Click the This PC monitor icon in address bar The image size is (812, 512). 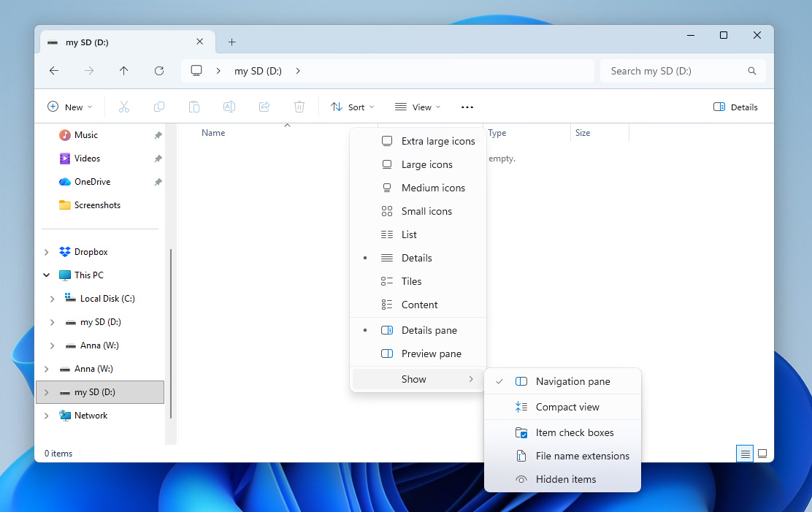(196, 70)
